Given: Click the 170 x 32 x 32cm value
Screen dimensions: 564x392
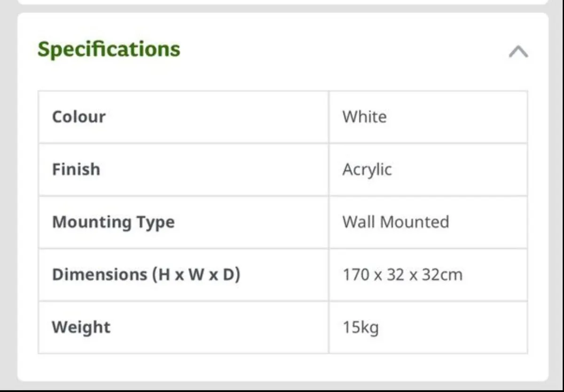Looking at the screenshot, I should click(x=402, y=275).
